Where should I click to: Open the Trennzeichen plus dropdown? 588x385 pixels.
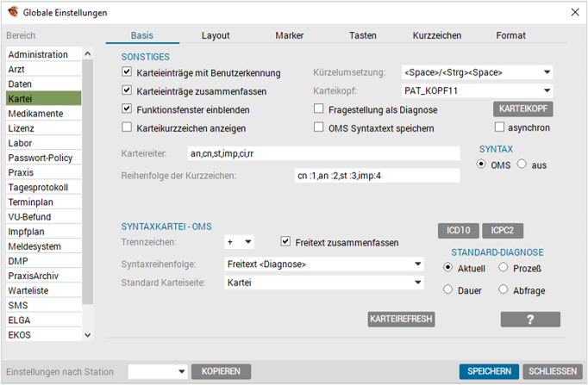[x=239, y=242]
